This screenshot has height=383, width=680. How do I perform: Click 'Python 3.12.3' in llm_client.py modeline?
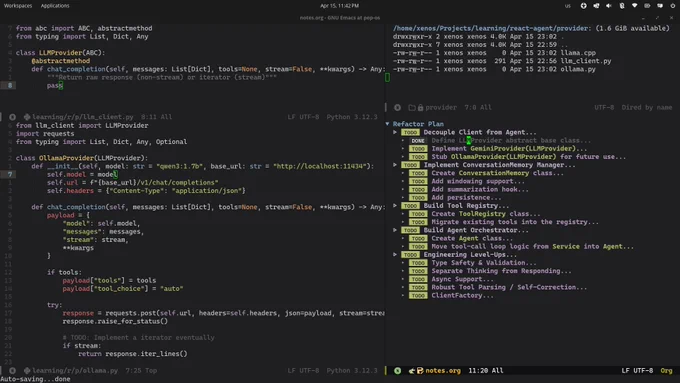click(x=352, y=117)
